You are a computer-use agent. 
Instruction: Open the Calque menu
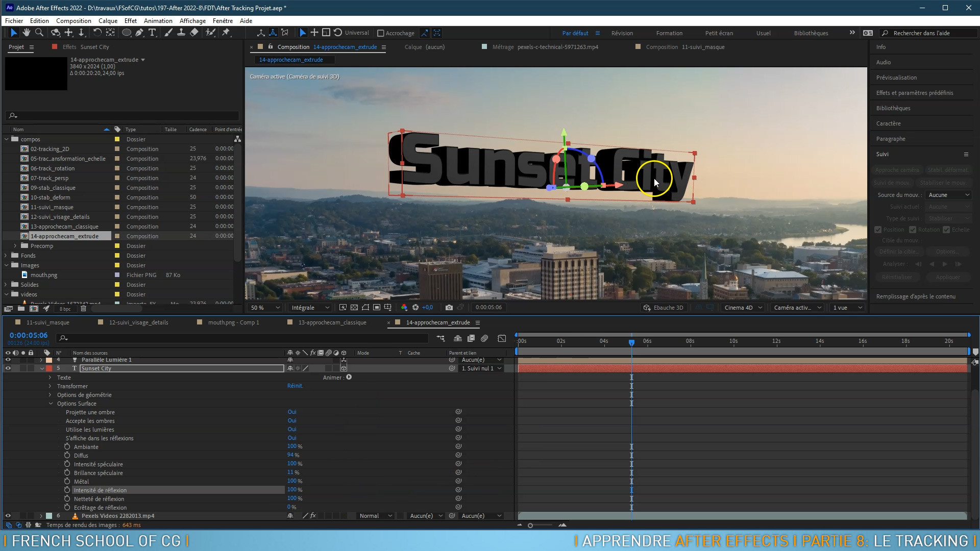[x=108, y=21]
